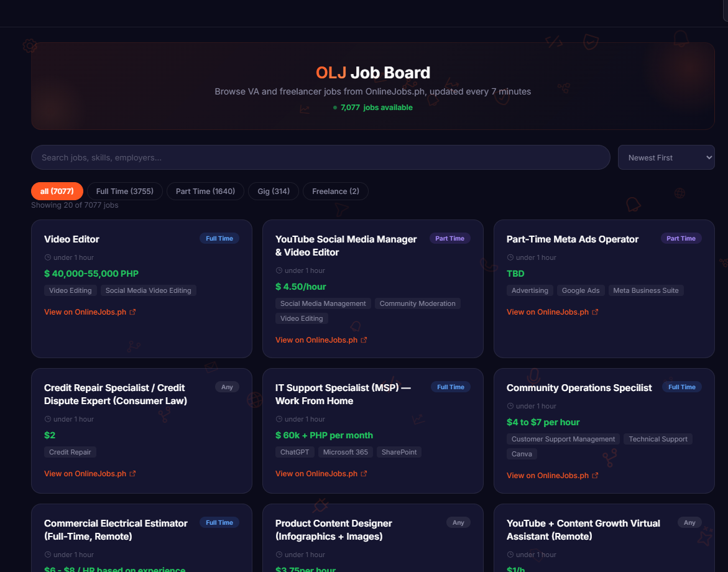Image resolution: width=728 pixels, height=572 pixels.
Task: Open View on OnlineJobs.ph for Part-Time Meta Ads Operator
Action: 548,311
